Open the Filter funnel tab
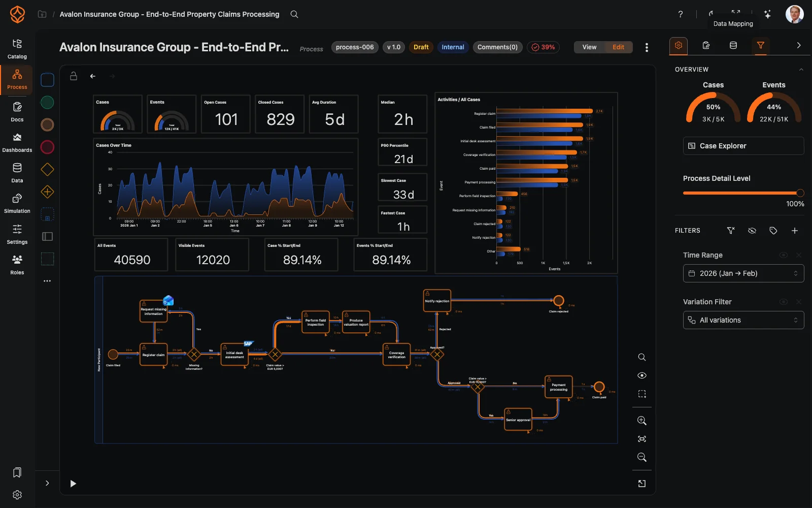The height and width of the screenshot is (508, 812). (761, 45)
